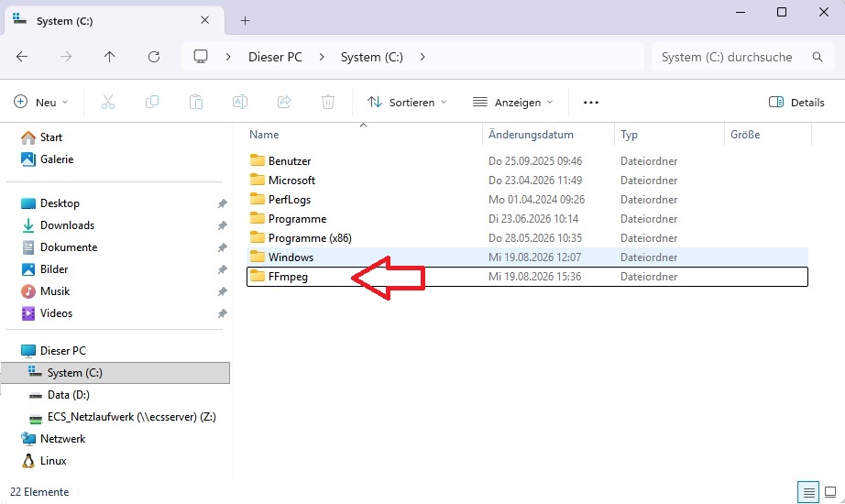845x504 pixels.
Task: Select Data (D:) drive in navigation tree
Action: click(x=59, y=395)
